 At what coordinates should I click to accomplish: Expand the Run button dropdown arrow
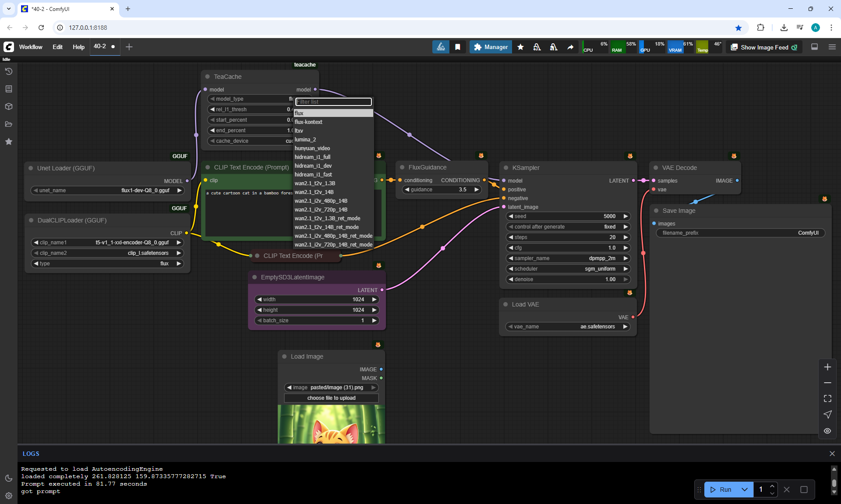(744, 490)
